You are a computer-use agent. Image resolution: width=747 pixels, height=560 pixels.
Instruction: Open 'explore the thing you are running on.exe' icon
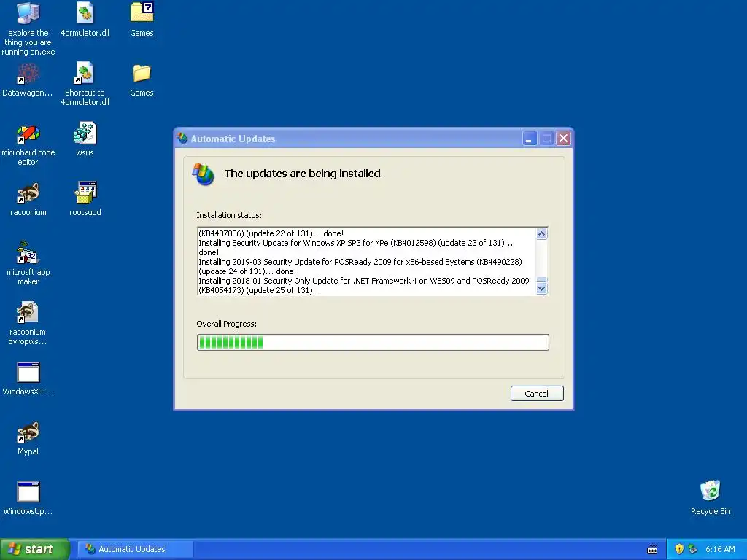(x=28, y=13)
